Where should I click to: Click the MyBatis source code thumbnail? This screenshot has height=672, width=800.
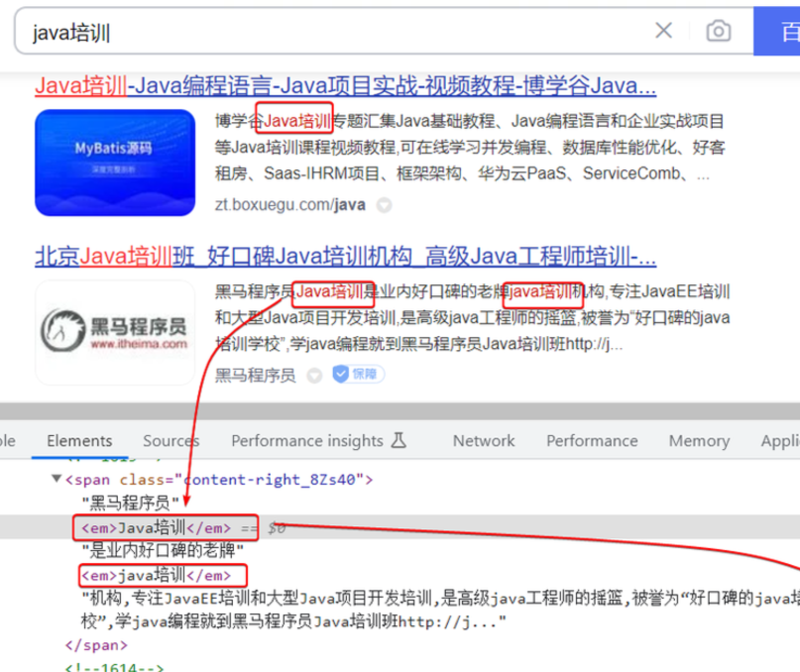point(115,163)
